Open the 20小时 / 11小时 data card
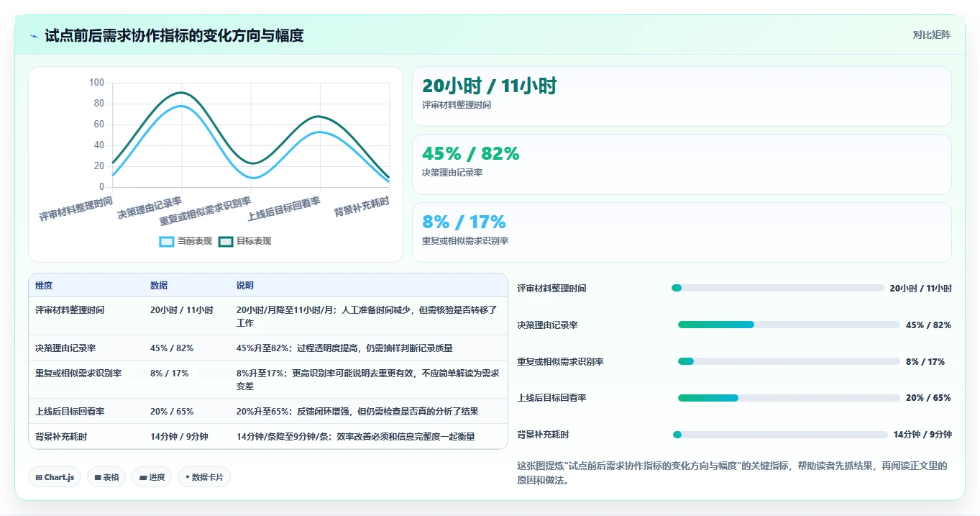Screen dimensions: 980x516 coord(682,96)
